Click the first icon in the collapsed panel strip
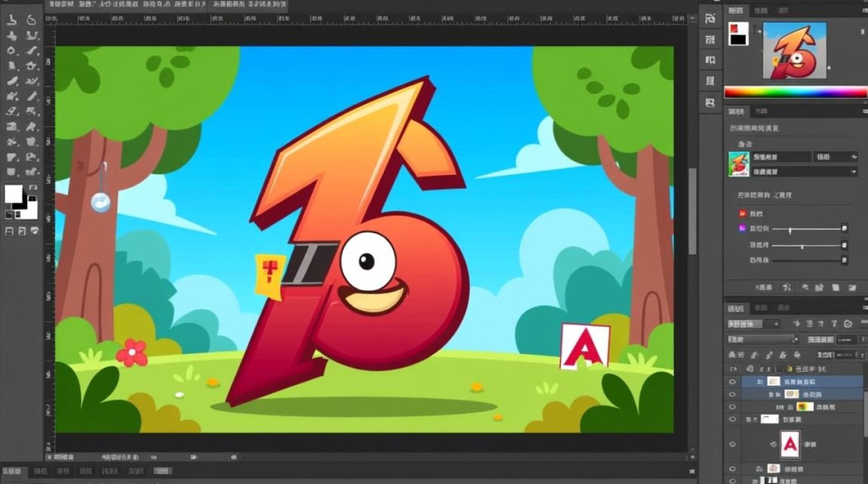 tap(710, 18)
